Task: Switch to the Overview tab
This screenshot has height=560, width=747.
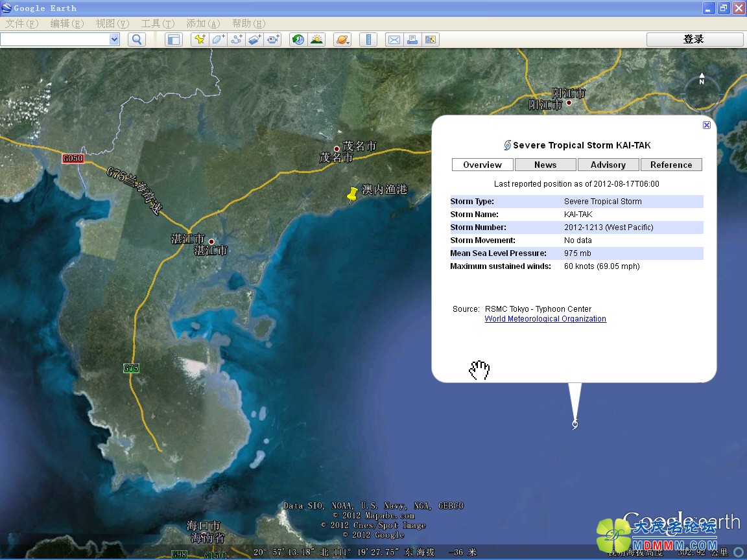Action: tap(482, 165)
